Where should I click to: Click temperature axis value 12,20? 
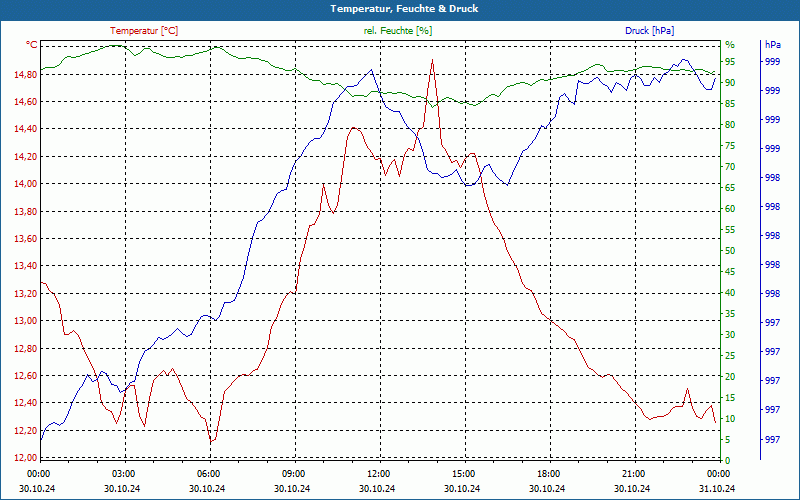tap(25, 431)
